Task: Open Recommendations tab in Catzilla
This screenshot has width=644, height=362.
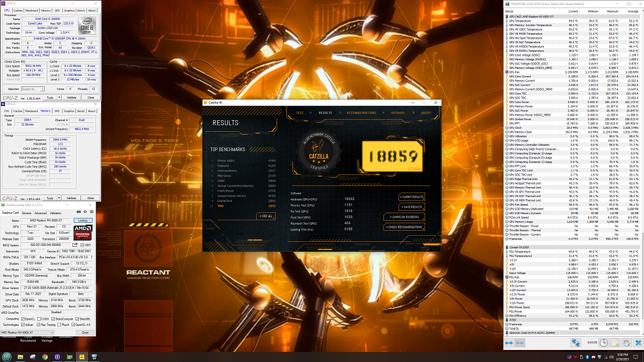Action: click(x=361, y=113)
